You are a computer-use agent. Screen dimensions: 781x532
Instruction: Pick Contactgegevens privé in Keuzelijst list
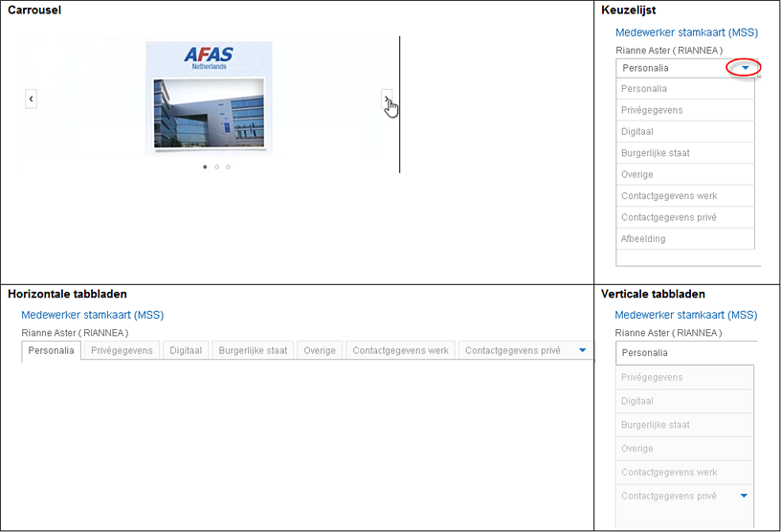pyautogui.click(x=685, y=217)
